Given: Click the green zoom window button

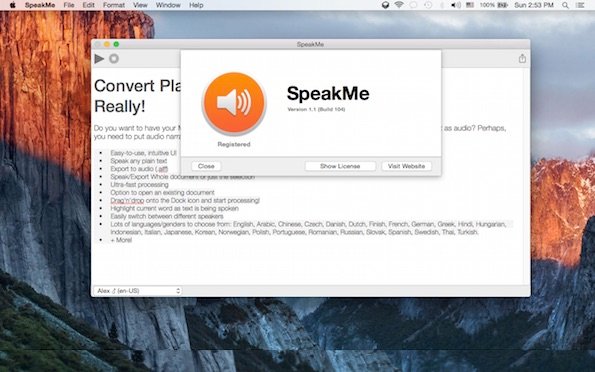Looking at the screenshot, I should coord(116,44).
